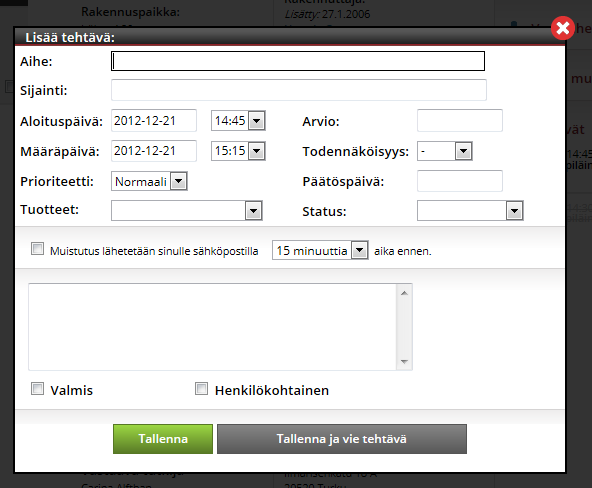Click Tallenna ja vie tehtävä button
Screen dimensions: 592x488
pyautogui.click(x=342, y=439)
